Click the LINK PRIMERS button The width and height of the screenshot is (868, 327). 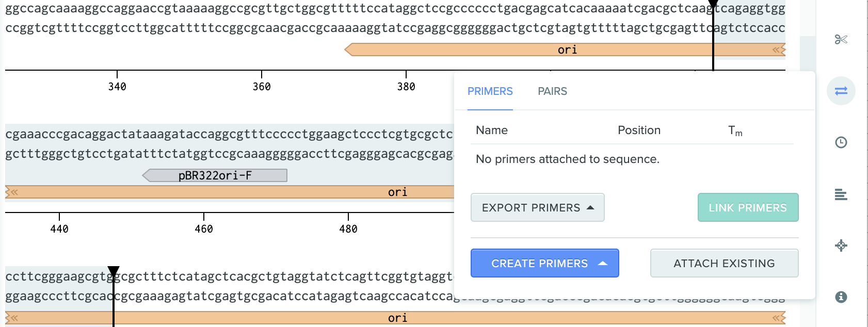click(748, 207)
